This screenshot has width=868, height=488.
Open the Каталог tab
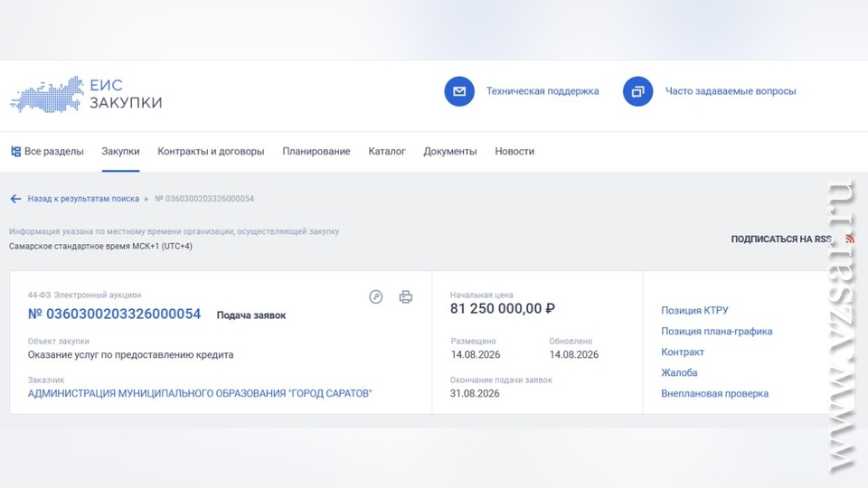tap(387, 151)
